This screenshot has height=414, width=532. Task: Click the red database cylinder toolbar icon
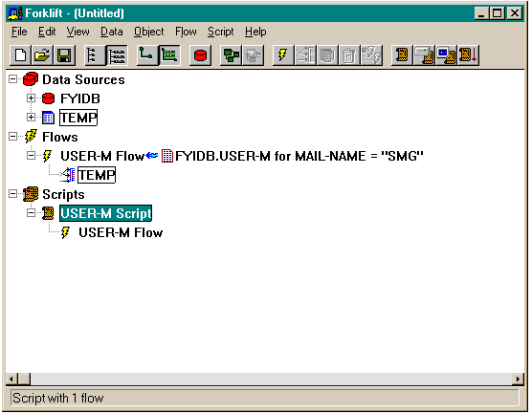point(201,54)
